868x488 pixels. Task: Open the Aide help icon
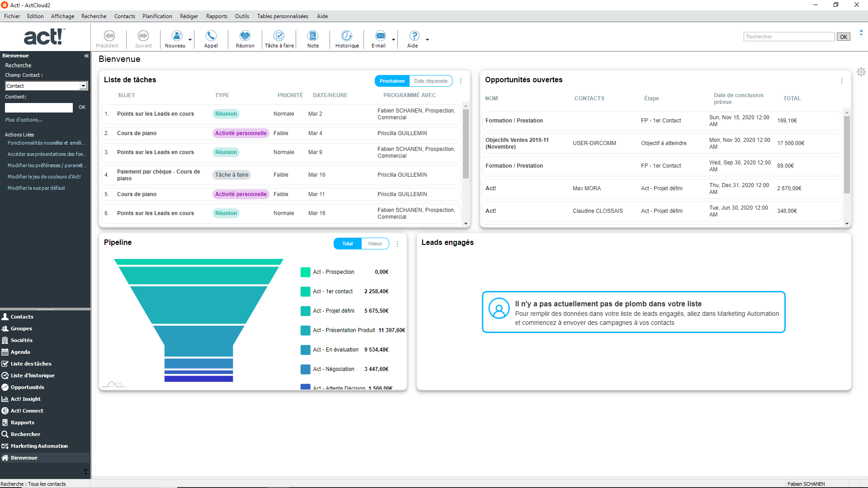click(x=414, y=36)
